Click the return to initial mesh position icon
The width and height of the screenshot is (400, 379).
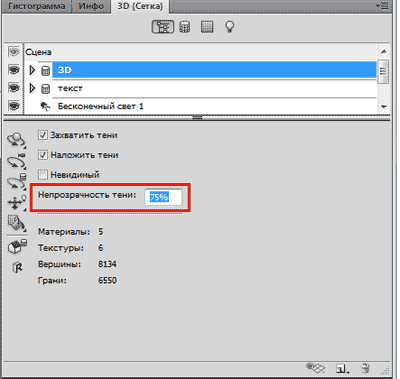pos(17,247)
